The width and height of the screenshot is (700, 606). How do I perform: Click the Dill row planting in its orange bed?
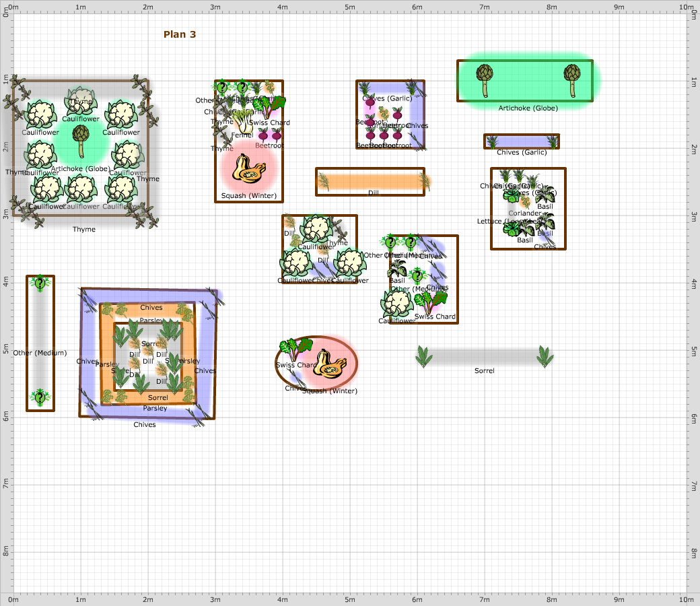370,180
